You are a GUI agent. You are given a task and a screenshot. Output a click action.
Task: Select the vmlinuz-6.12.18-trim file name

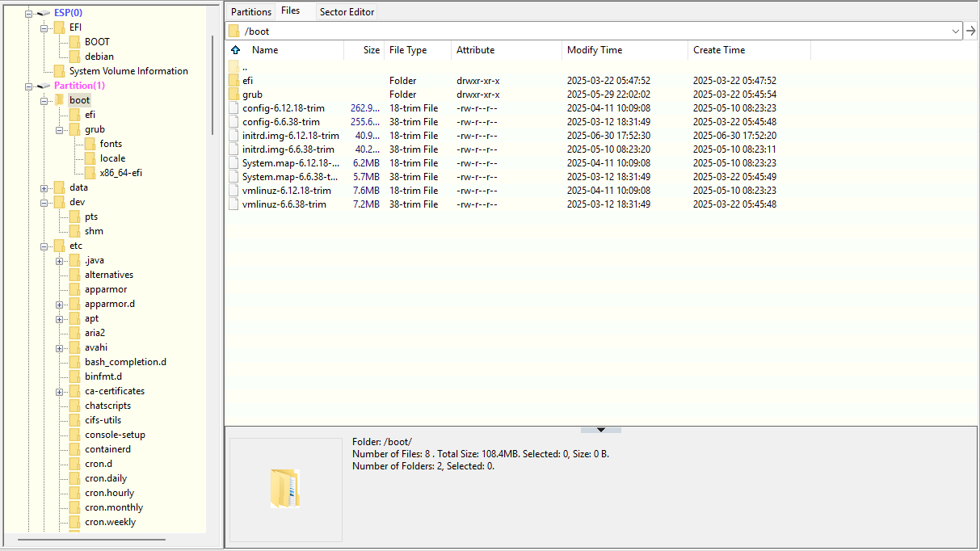point(287,191)
